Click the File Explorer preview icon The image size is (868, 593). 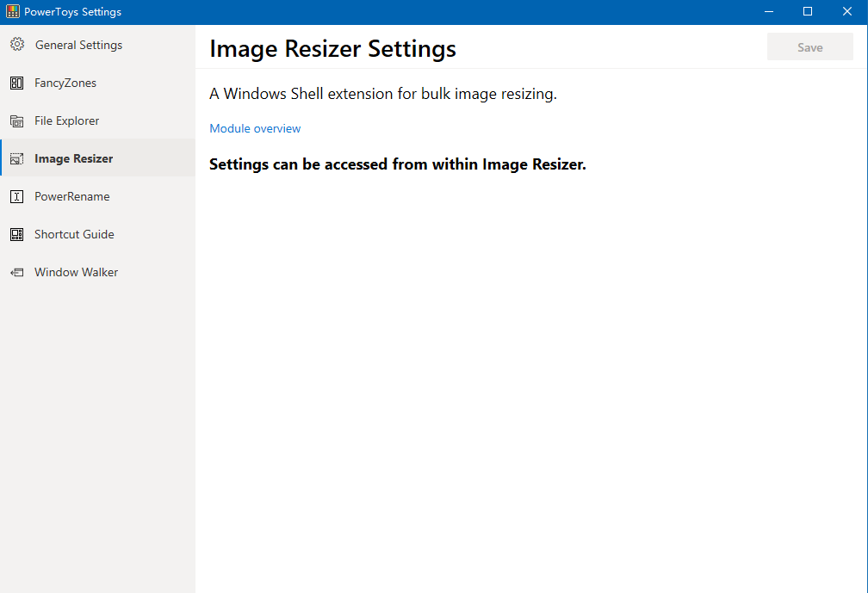(x=16, y=120)
